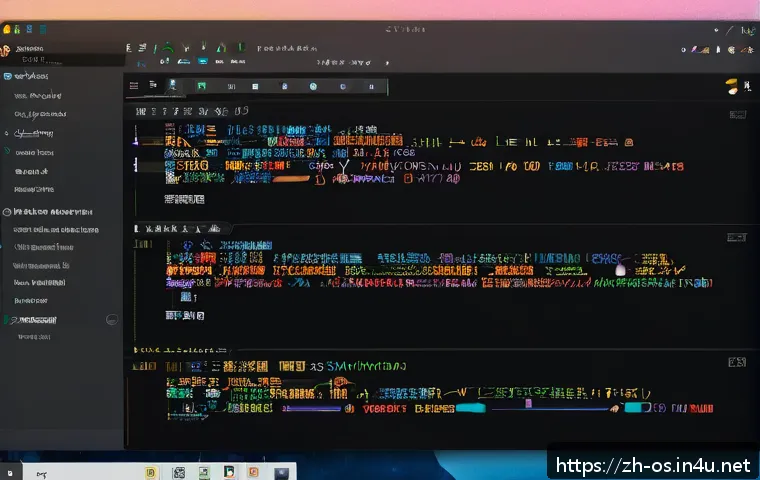Click the start button at taskbar's left end

tap(10, 473)
